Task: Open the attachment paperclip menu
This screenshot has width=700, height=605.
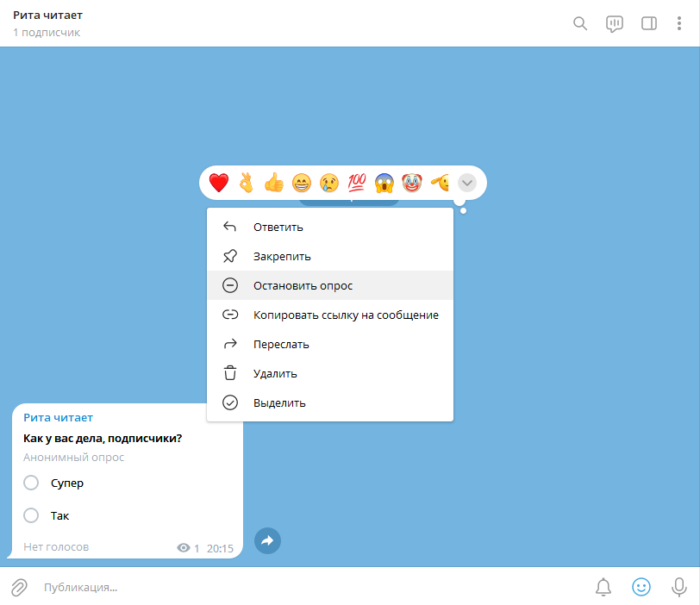Action: point(19,587)
